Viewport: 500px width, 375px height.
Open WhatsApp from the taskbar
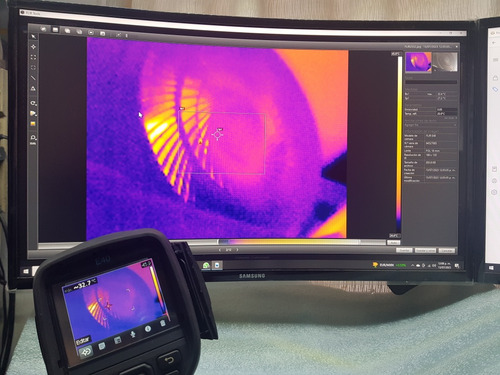pyautogui.click(x=206, y=265)
